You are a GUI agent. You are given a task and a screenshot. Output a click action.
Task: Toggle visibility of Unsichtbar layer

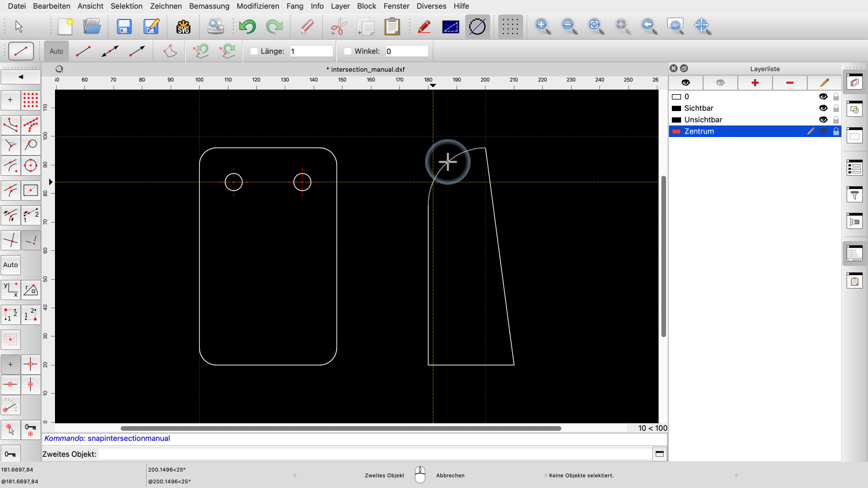pyautogui.click(x=823, y=120)
